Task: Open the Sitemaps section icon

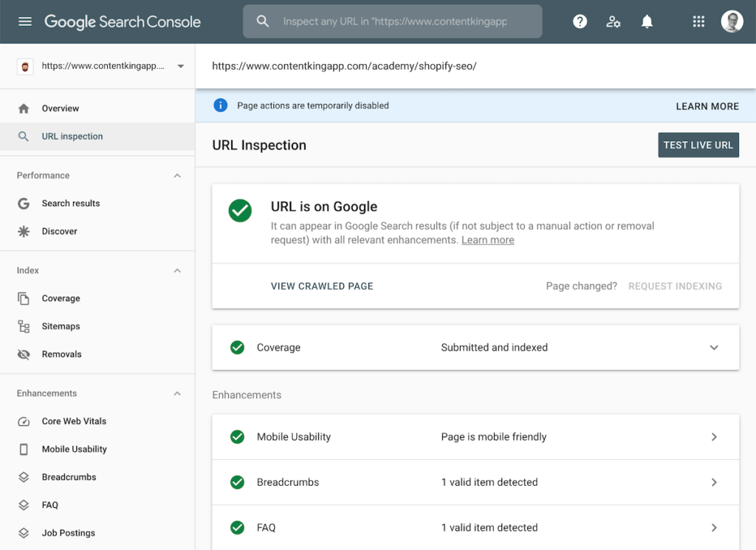Action: [23, 326]
